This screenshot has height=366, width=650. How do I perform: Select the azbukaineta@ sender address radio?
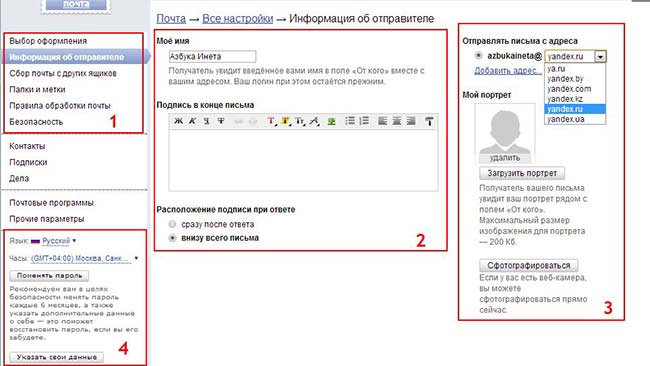(478, 55)
